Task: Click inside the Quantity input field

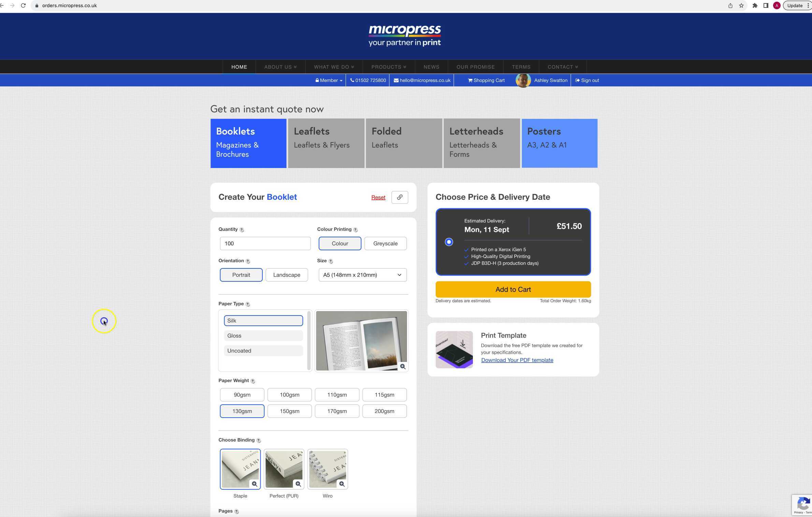Action: (265, 243)
